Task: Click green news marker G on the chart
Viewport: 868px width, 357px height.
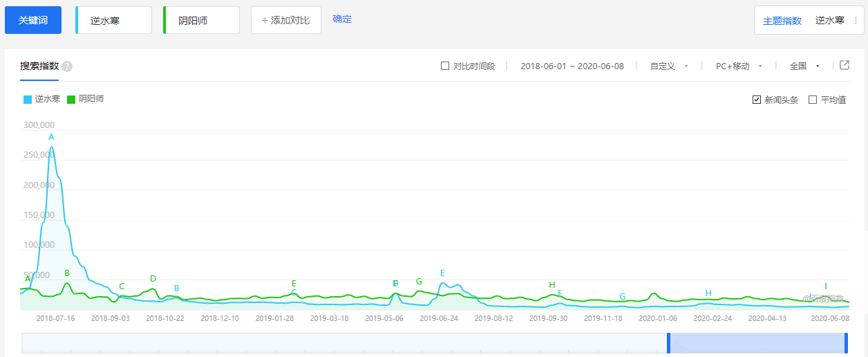Action: tap(419, 282)
